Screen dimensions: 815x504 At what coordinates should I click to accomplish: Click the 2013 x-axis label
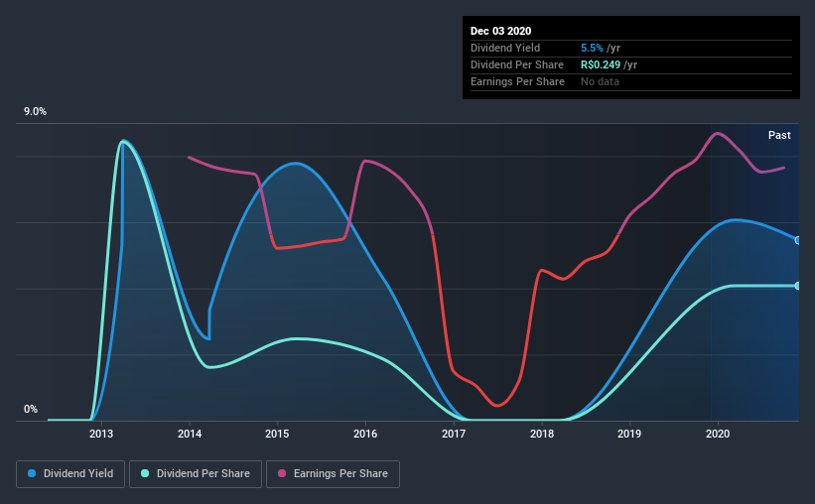coord(101,434)
